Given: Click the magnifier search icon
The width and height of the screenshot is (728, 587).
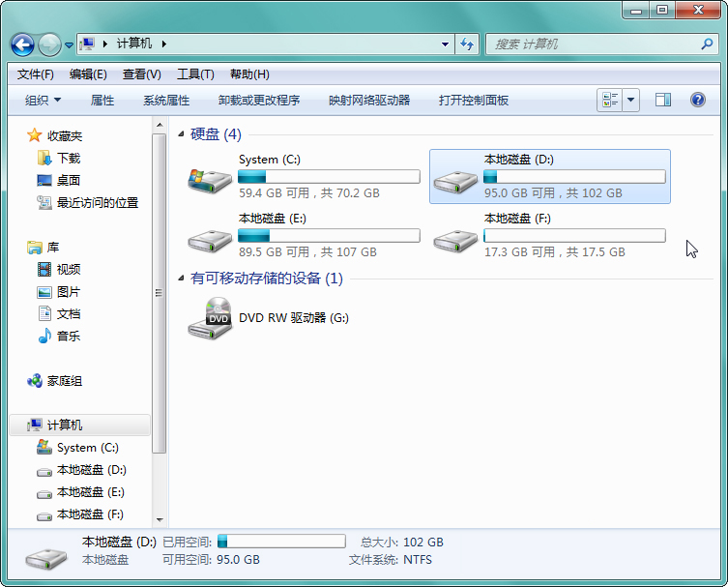Looking at the screenshot, I should click(x=707, y=44).
